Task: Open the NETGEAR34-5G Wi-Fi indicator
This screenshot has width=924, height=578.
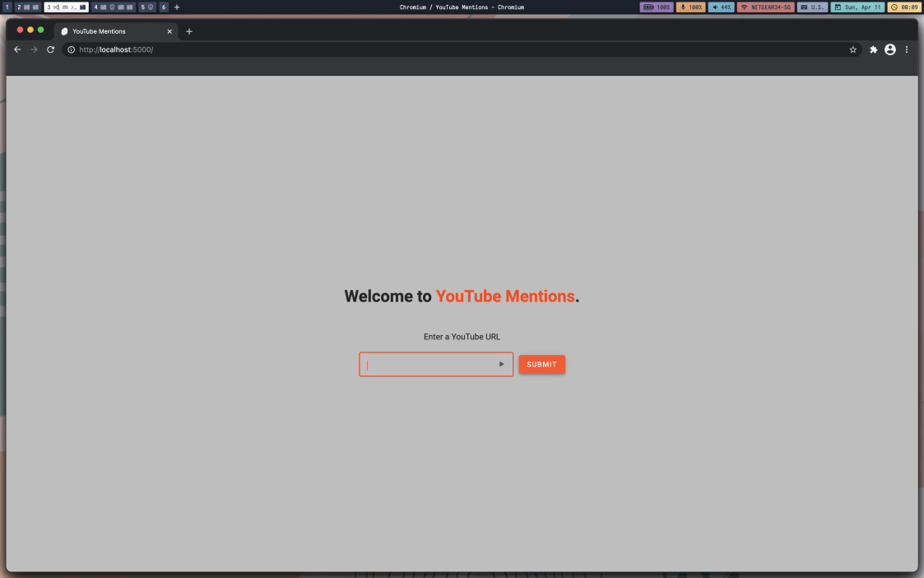Action: pos(765,7)
